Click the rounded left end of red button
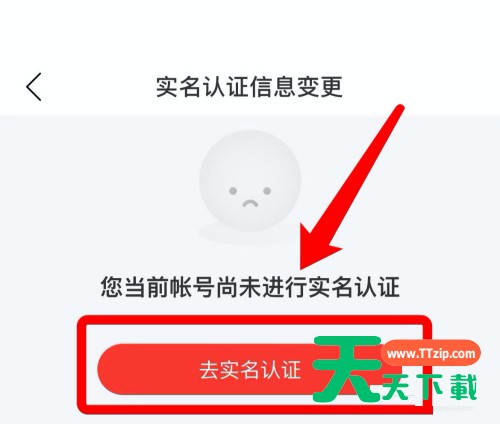This screenshot has height=424, width=500. point(110,369)
